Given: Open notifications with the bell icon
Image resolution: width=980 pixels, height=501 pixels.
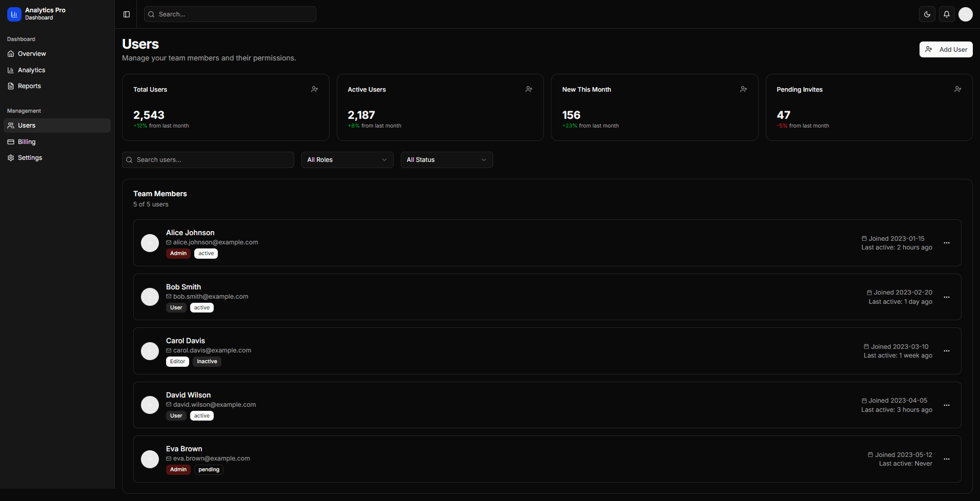Looking at the screenshot, I should [x=946, y=14].
